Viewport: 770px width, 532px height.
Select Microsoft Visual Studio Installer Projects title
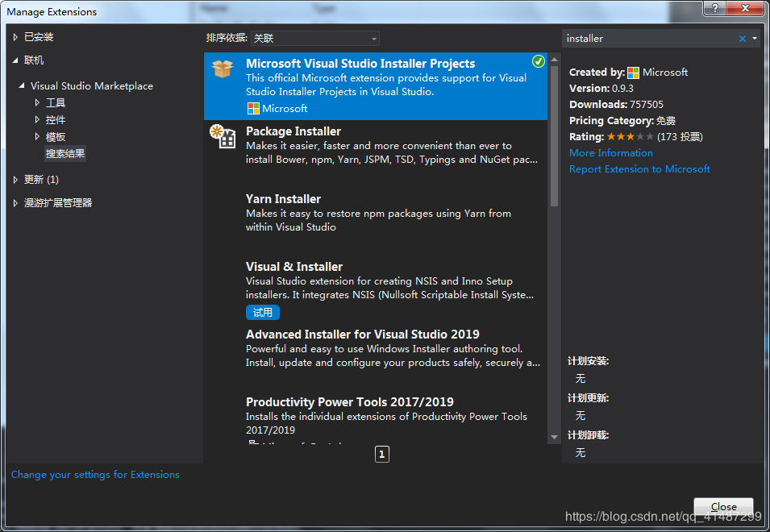tap(360, 64)
